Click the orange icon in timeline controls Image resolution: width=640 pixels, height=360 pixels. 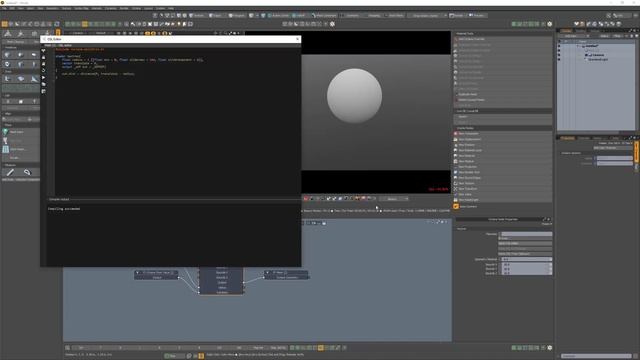[x=321, y=348]
